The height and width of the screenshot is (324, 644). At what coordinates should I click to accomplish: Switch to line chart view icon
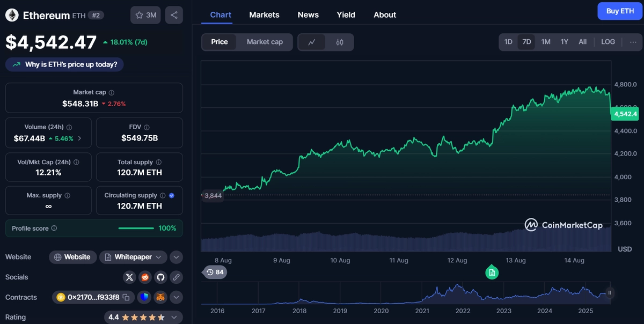(x=312, y=42)
